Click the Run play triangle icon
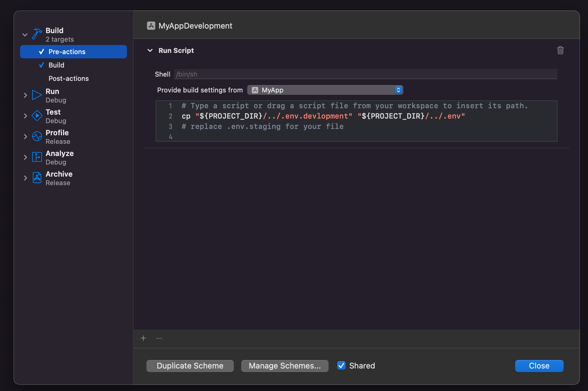 [37, 95]
